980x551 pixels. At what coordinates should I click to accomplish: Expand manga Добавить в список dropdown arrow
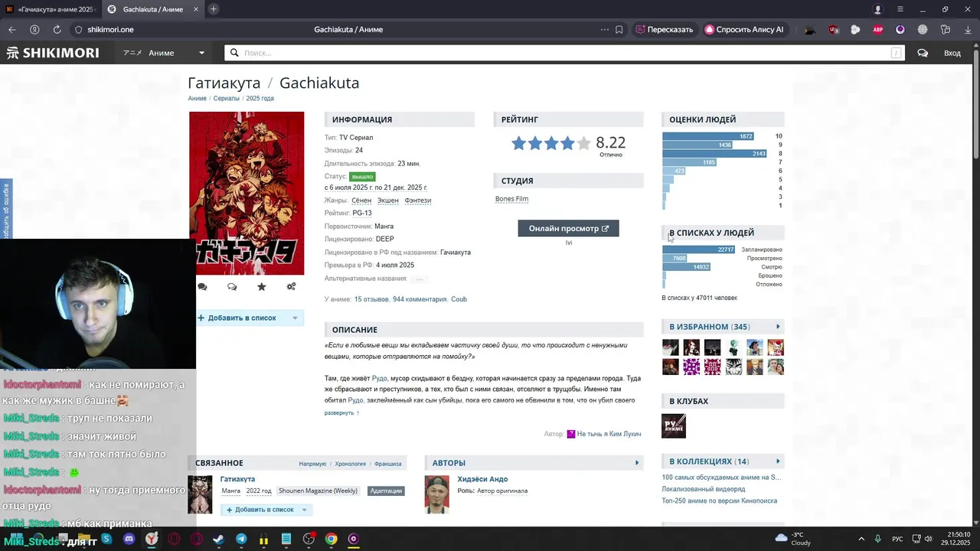[304, 510]
